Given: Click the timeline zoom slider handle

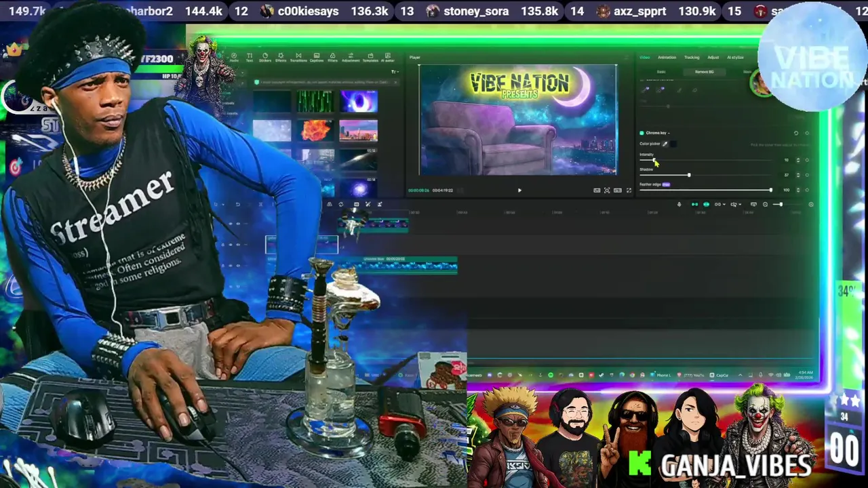Looking at the screenshot, I should click(x=781, y=204).
